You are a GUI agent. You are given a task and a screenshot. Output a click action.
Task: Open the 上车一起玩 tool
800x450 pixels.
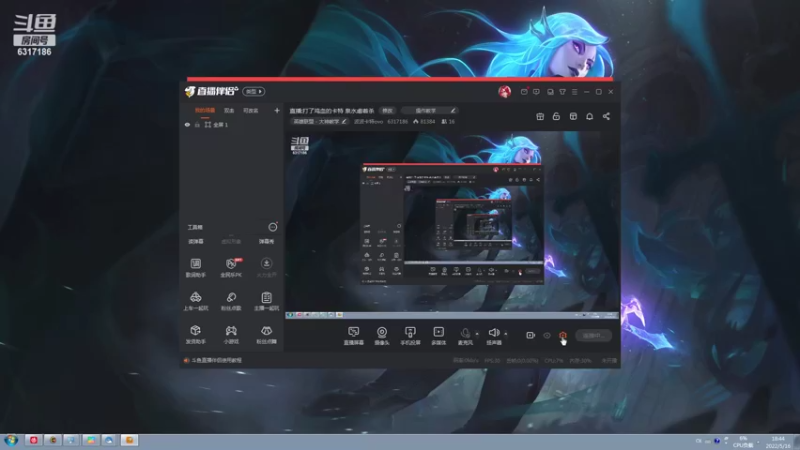pyautogui.click(x=195, y=301)
